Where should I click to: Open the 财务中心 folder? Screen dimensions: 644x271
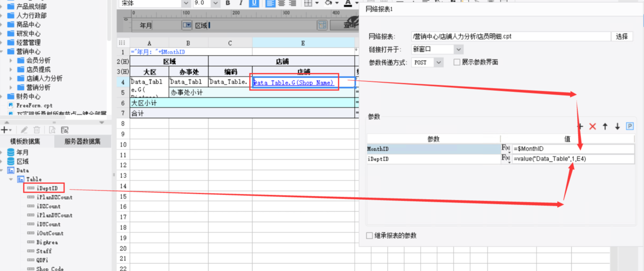28,96
